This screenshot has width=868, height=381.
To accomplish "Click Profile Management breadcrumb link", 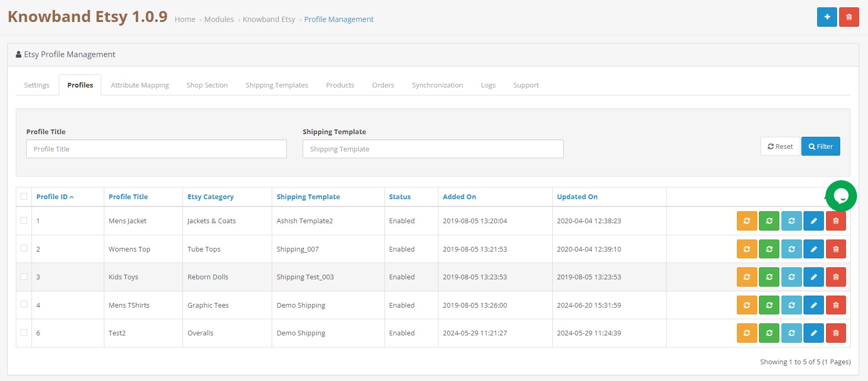I will point(339,19).
